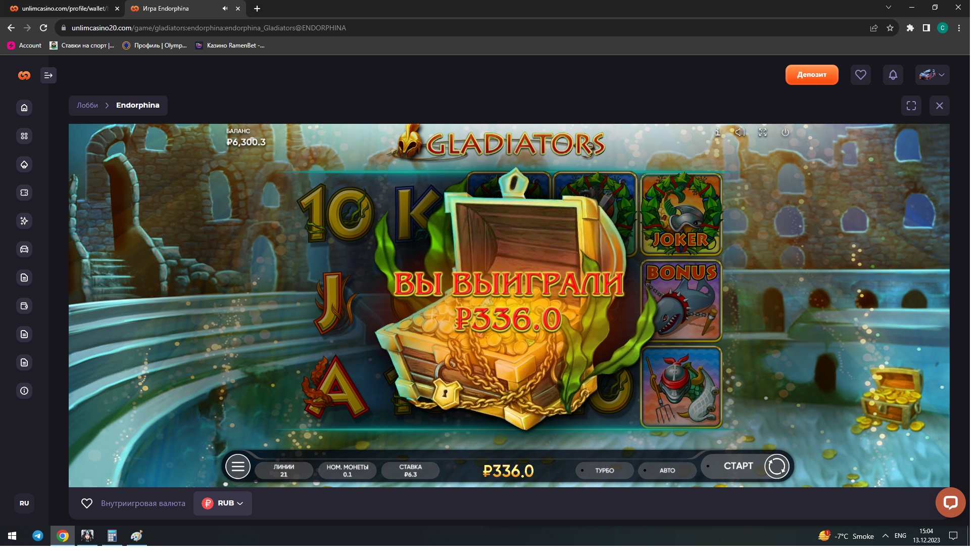Viewport: 980px width, 555px height.
Task: Expand the site fullscreen game view
Action: 911,106
